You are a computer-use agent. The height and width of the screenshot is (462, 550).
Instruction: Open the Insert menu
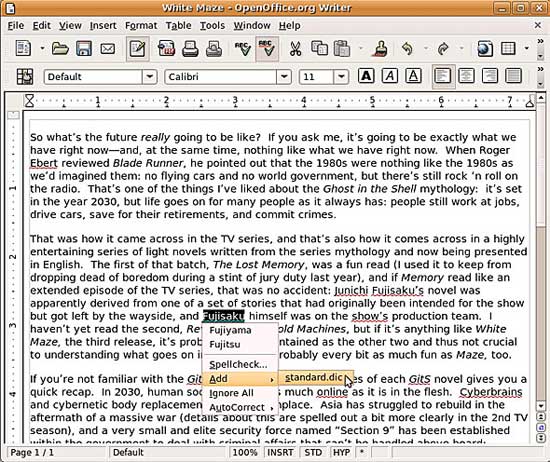tap(103, 26)
